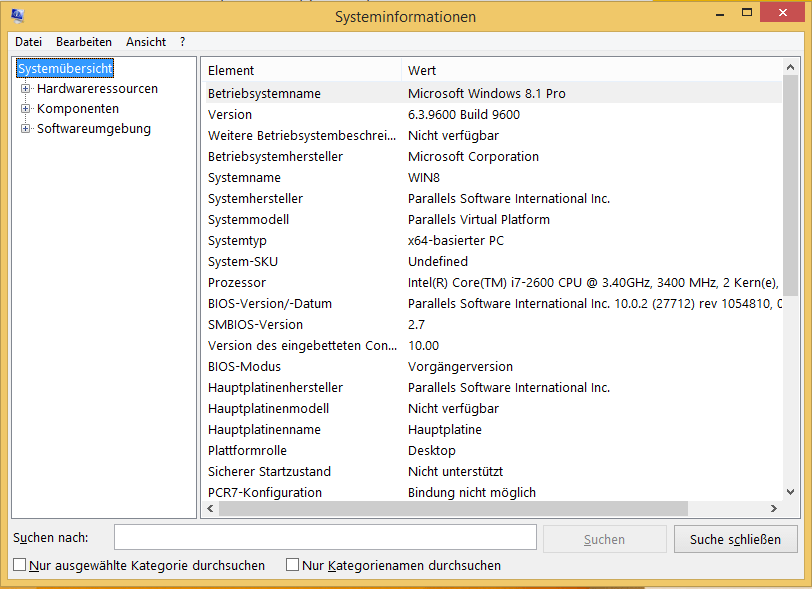
Task: Enable Nur ausgewählte Kategorie durchsuchen checkbox
Action: point(20,565)
